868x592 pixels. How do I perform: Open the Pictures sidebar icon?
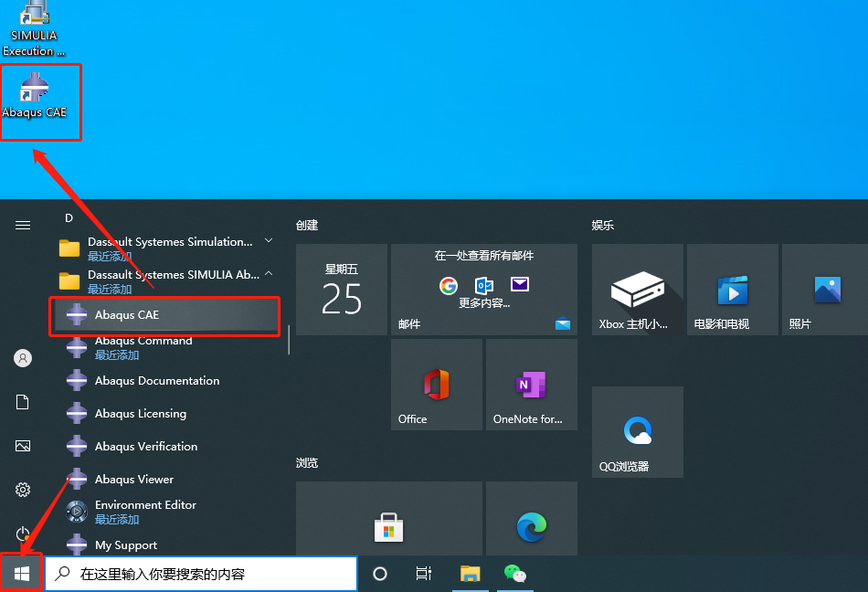tap(23, 446)
